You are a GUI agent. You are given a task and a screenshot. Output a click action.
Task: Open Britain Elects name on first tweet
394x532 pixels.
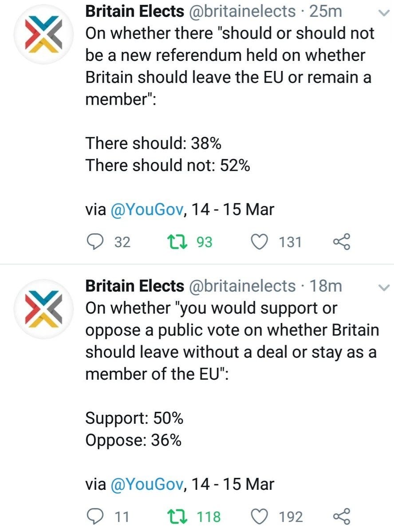(x=134, y=12)
